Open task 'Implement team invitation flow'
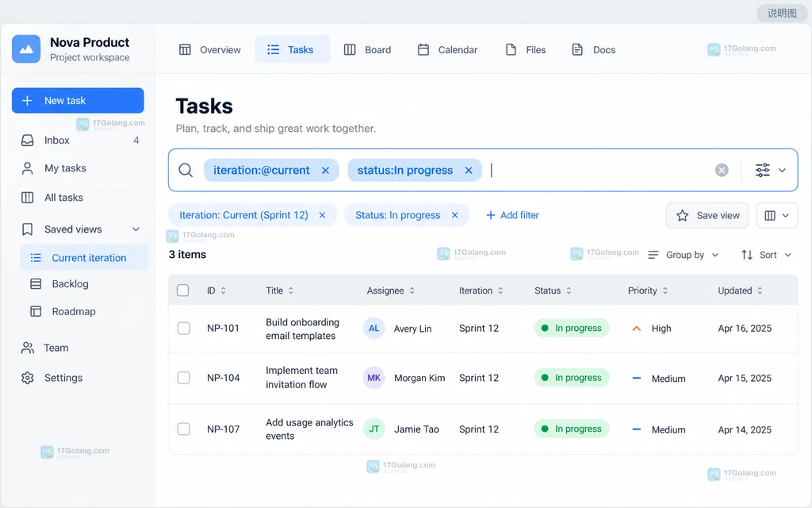Viewport: 812px width, 508px height. 301,377
